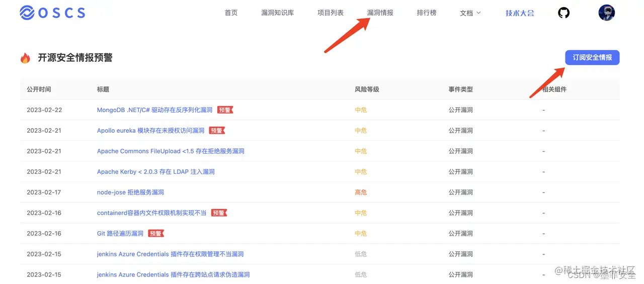Click the OSCS logo
The height and width of the screenshot is (284, 644).
coord(52,13)
